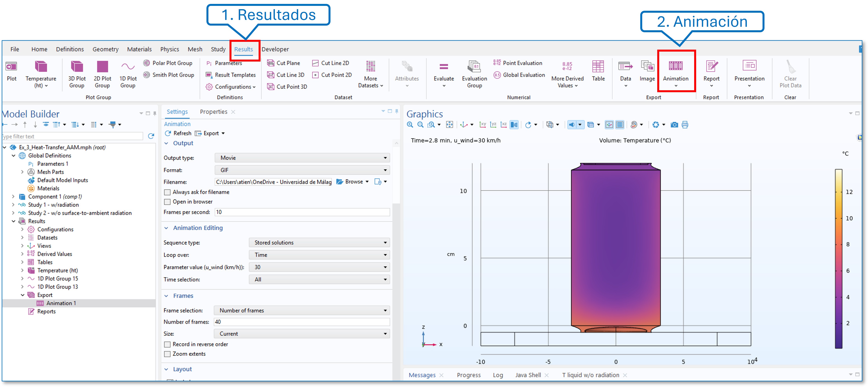
Task: Enable Record in reverse order
Action: point(167,344)
